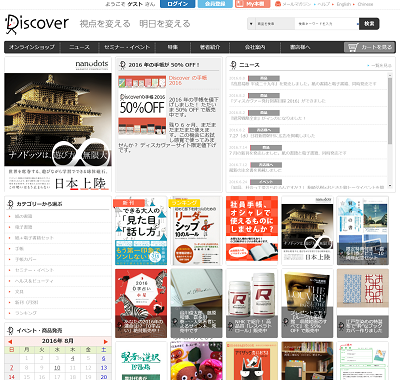The width and height of the screenshot is (400, 380).
Task: Click the mail magazine envelope icon
Action: tap(278, 4)
